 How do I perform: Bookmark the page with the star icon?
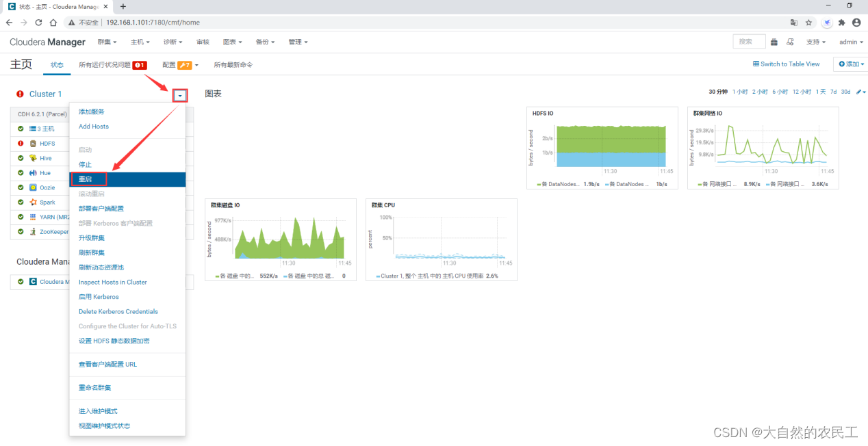[808, 22]
